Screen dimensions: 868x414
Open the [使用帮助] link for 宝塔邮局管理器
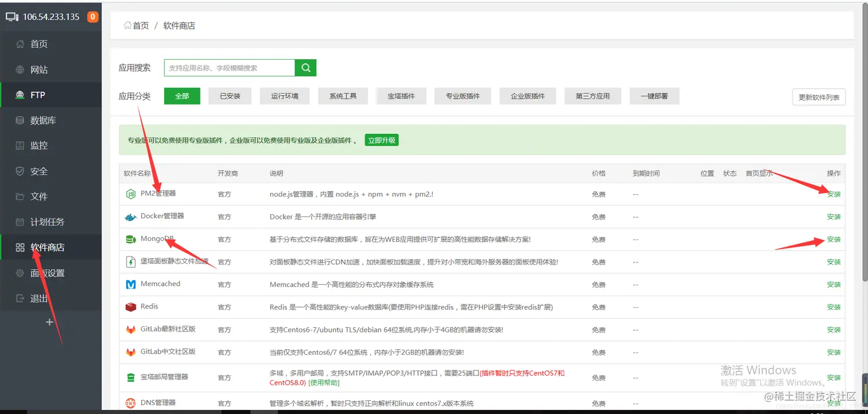(x=324, y=382)
